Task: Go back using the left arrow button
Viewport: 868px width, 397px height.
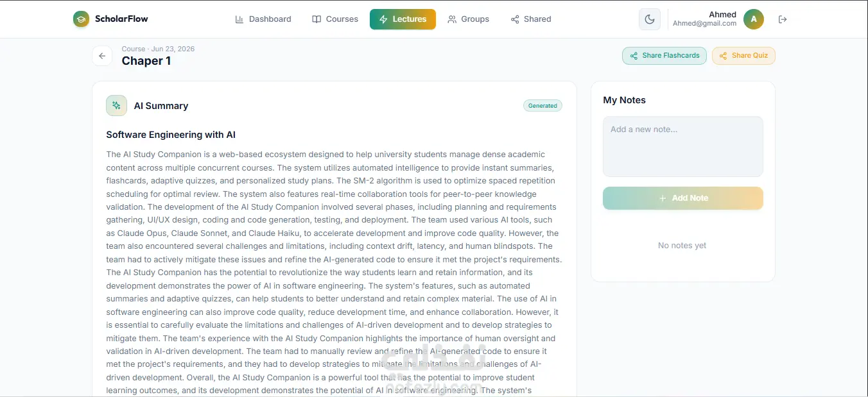Action: coord(102,56)
